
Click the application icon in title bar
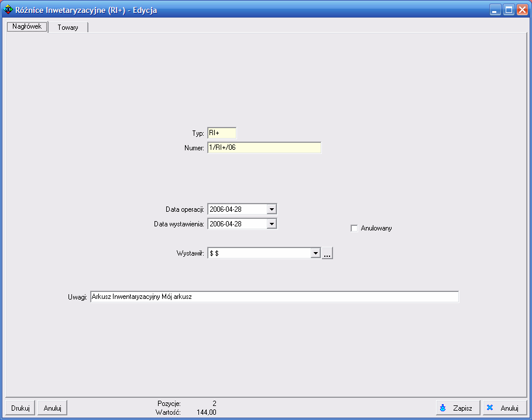point(8,10)
